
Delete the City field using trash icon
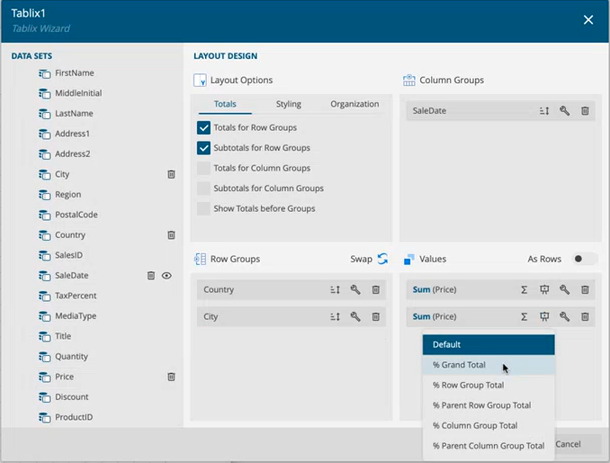coord(171,174)
